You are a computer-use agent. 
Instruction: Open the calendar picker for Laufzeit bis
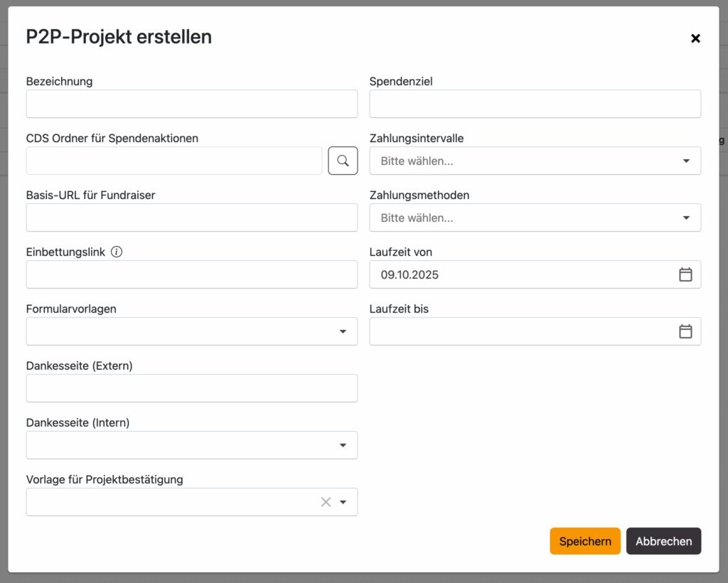coord(685,331)
